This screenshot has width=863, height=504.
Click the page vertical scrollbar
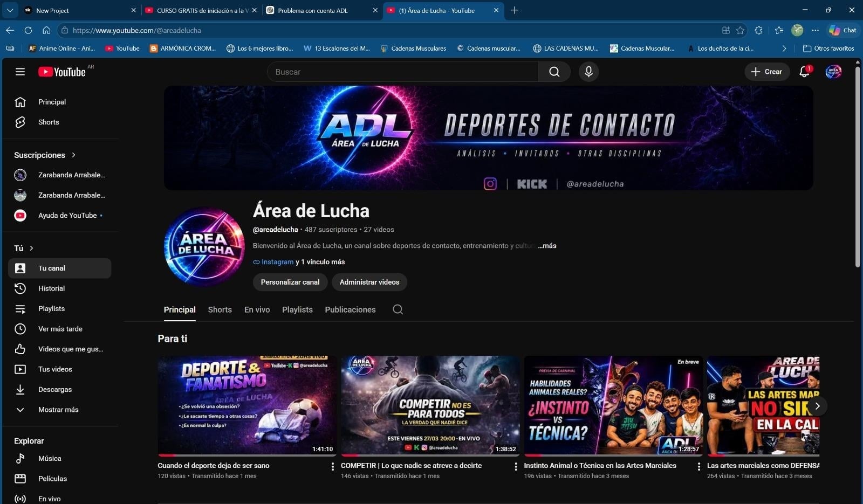(x=858, y=167)
